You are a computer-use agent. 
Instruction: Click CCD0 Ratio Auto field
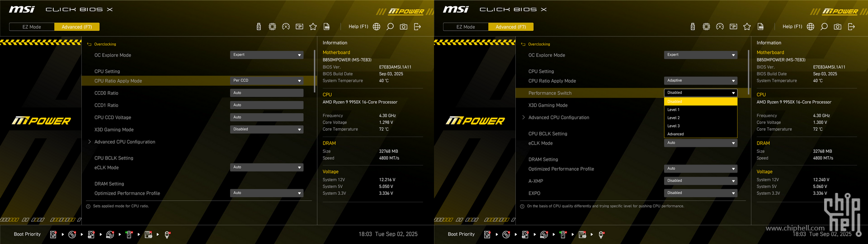(x=267, y=93)
